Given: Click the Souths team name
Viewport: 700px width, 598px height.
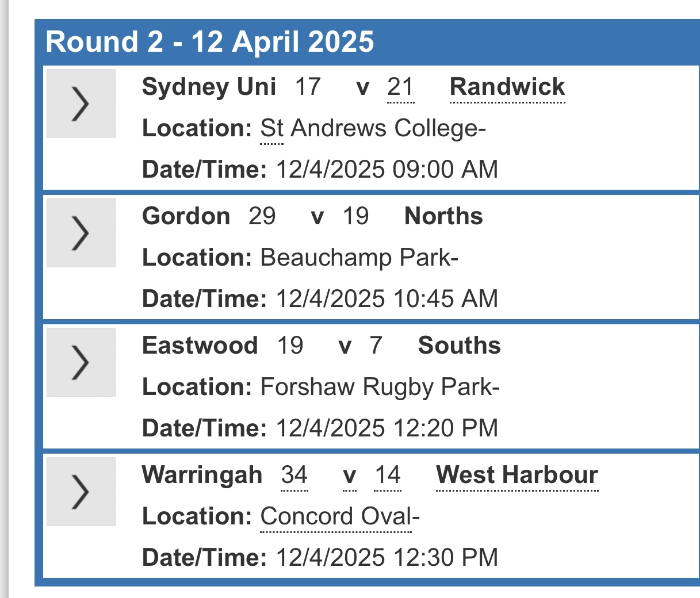Looking at the screenshot, I should coord(459,346).
